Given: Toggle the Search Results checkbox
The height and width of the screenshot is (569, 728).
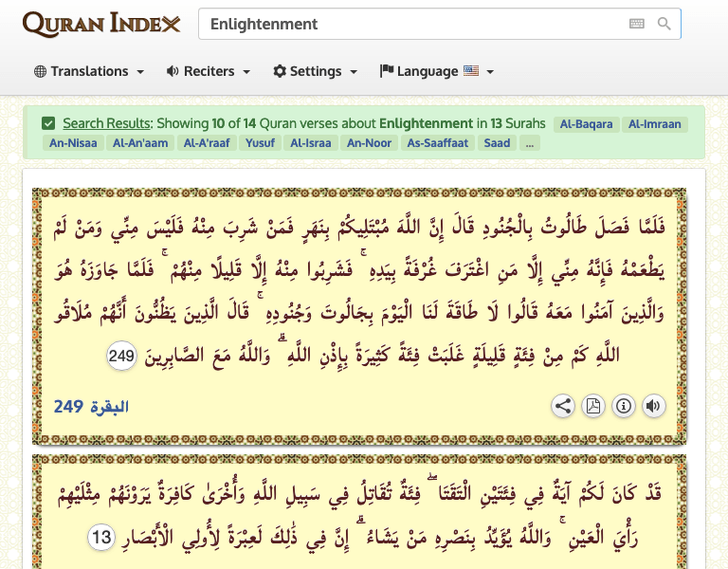Looking at the screenshot, I should (48, 123).
